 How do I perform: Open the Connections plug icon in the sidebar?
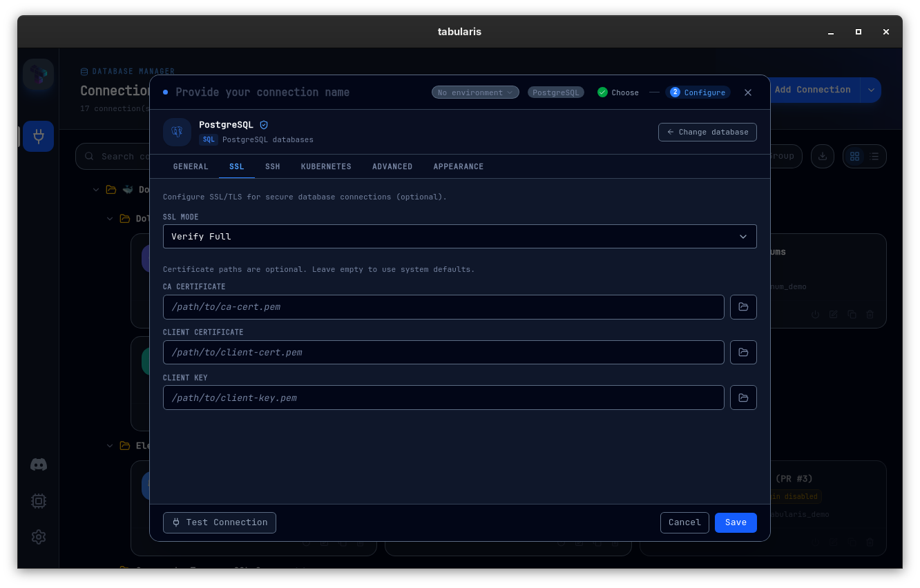pos(39,137)
